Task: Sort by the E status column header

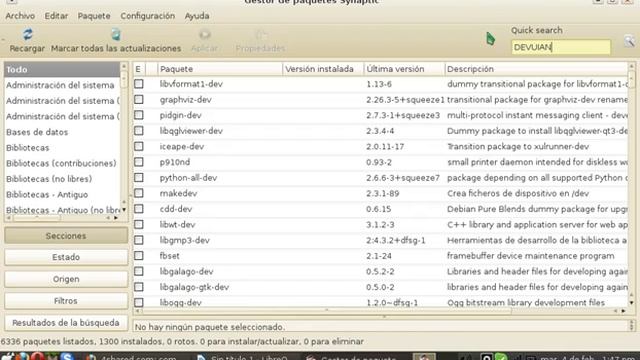Action: [138, 69]
